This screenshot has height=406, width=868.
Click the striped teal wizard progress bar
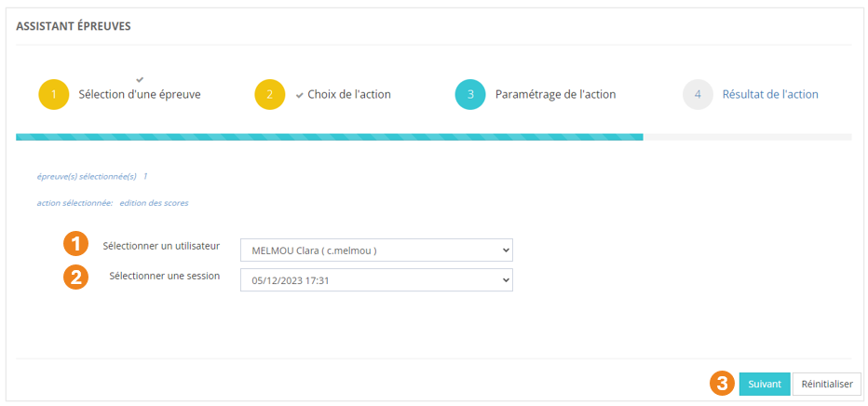[x=329, y=137]
